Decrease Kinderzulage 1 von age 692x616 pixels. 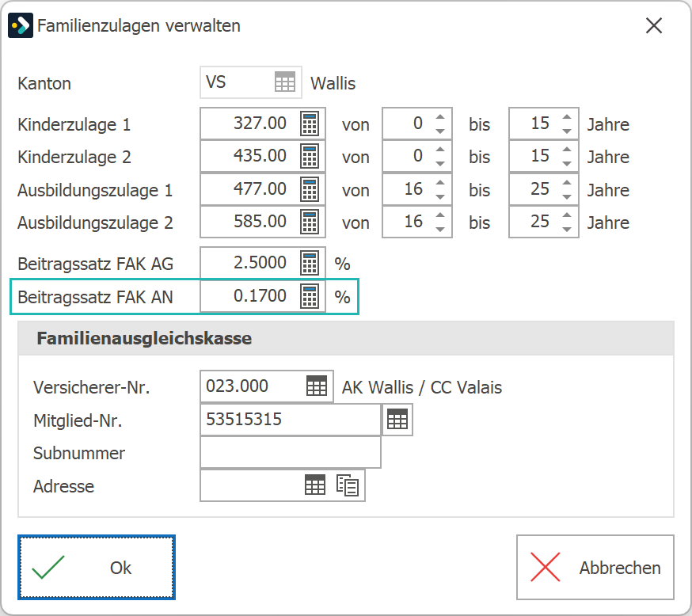click(440, 131)
